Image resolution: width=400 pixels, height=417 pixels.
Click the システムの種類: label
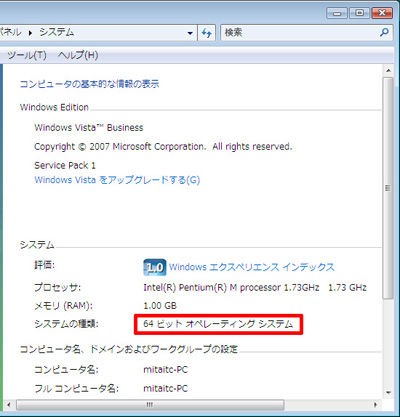(66, 324)
